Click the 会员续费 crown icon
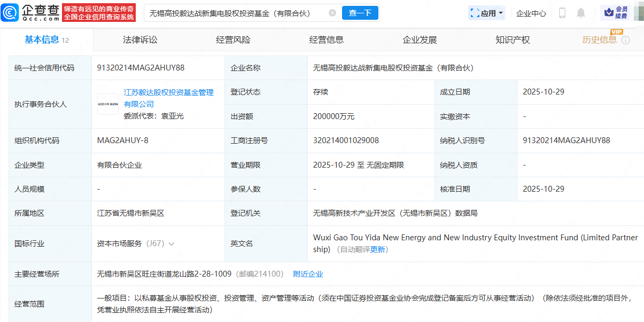644x322 pixels. 608,13
